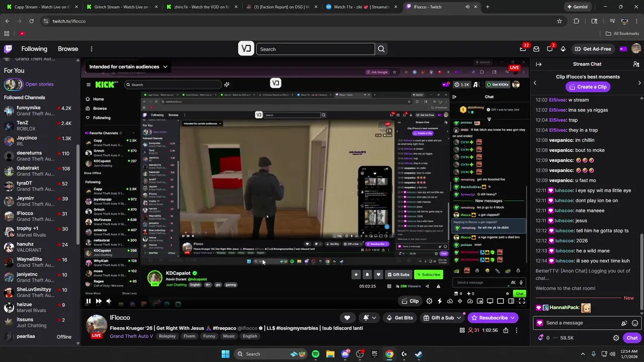Switch to Watch 11x ziki tab
This screenshot has height=362, width=644.
(x=361, y=7)
